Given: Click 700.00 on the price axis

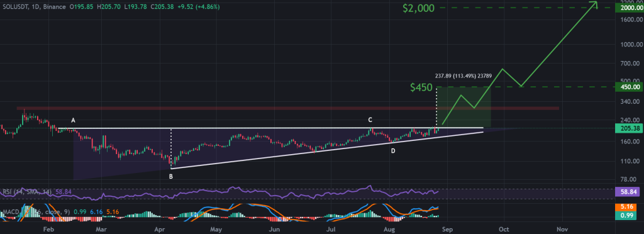Looking at the screenshot, I should click(631, 64).
